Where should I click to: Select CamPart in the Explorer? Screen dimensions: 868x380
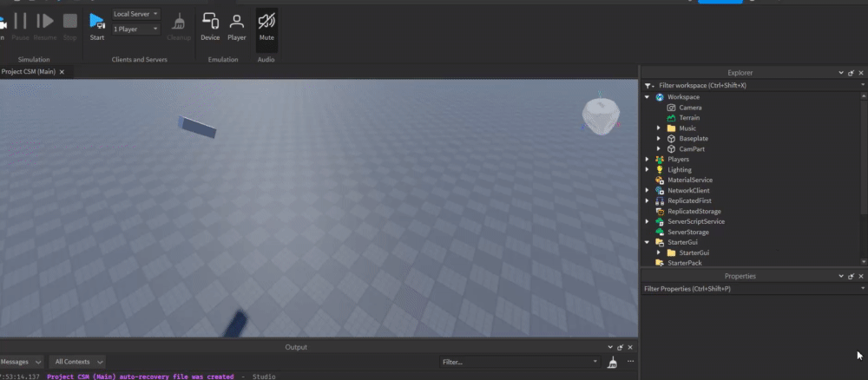tap(692, 149)
